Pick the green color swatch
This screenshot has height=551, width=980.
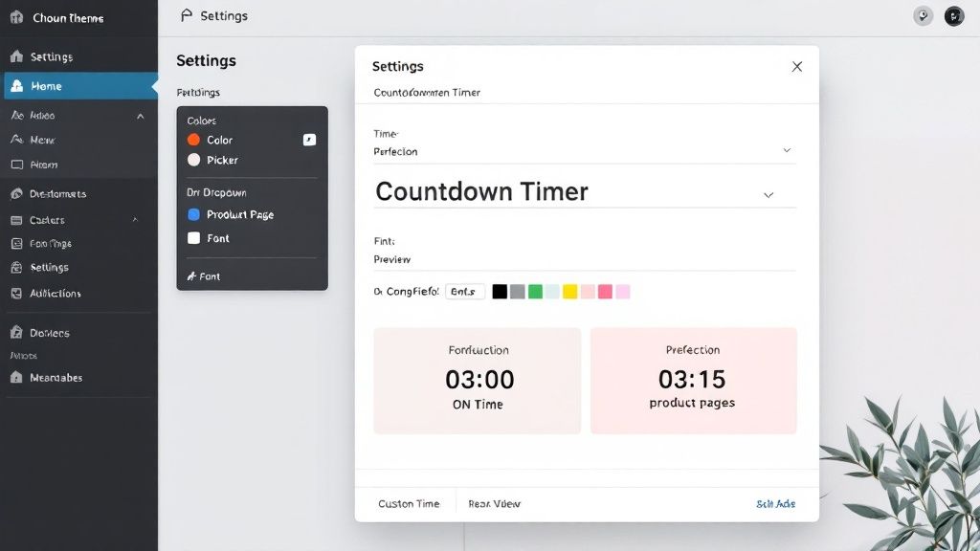tap(535, 292)
